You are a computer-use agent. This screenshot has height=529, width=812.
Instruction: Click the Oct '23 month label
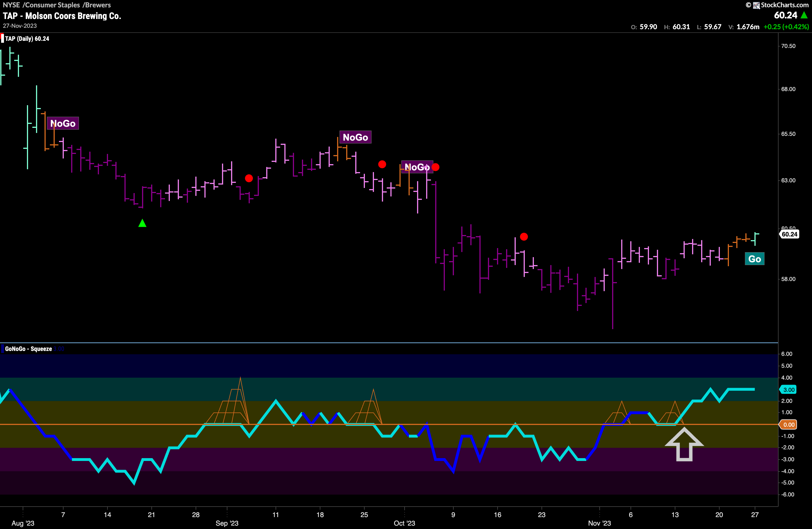click(x=404, y=523)
